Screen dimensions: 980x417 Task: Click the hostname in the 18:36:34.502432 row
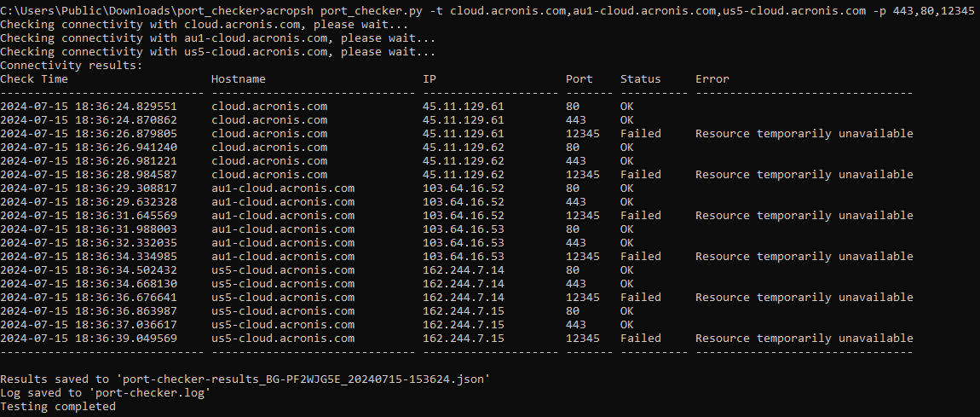[x=283, y=270]
